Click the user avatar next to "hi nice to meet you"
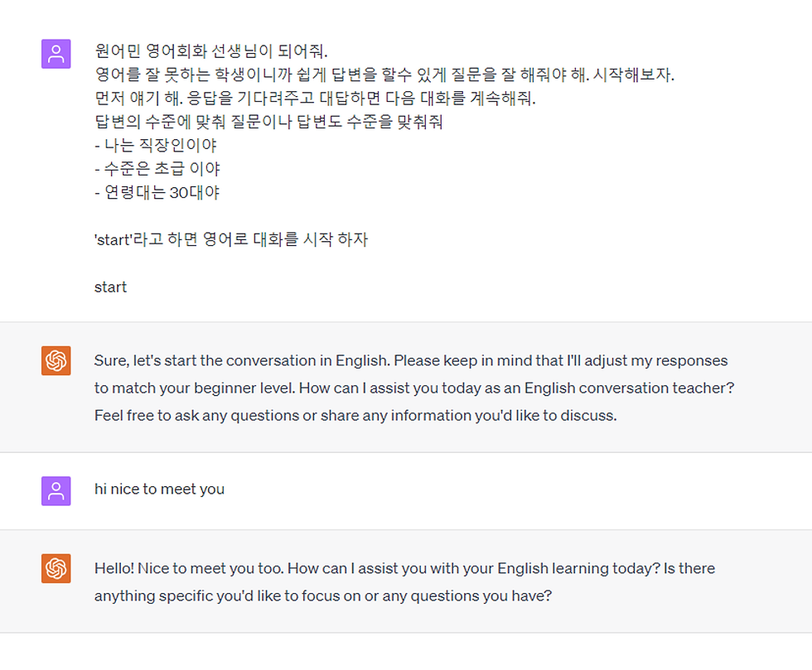Image resolution: width=812 pixels, height=670 pixels. (x=56, y=491)
